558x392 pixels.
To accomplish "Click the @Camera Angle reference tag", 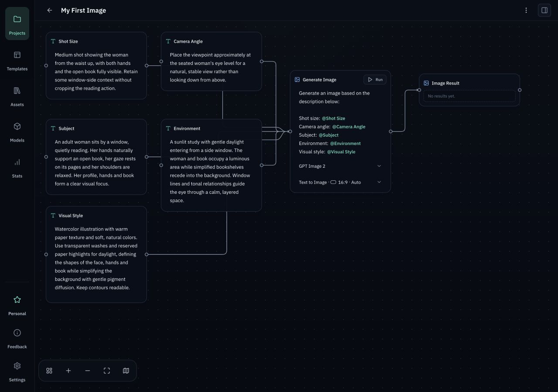I will [349, 127].
